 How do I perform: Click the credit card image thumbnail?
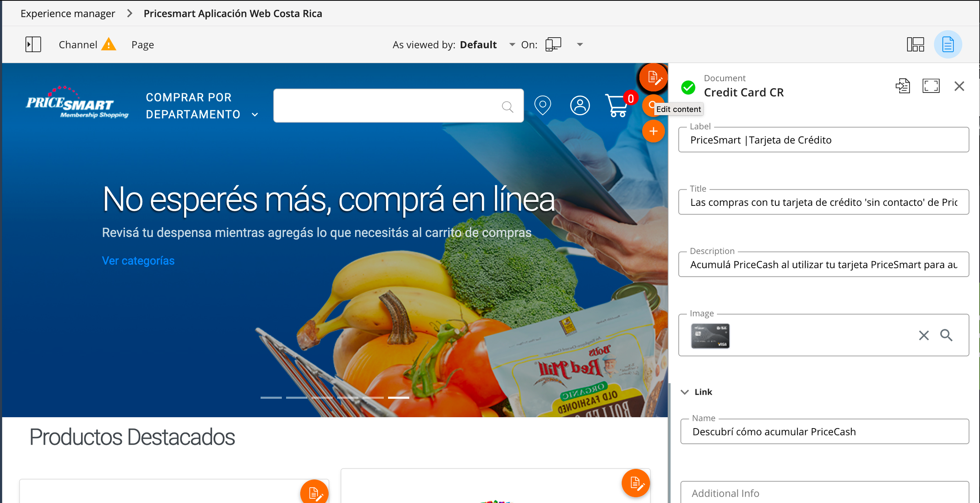(710, 336)
